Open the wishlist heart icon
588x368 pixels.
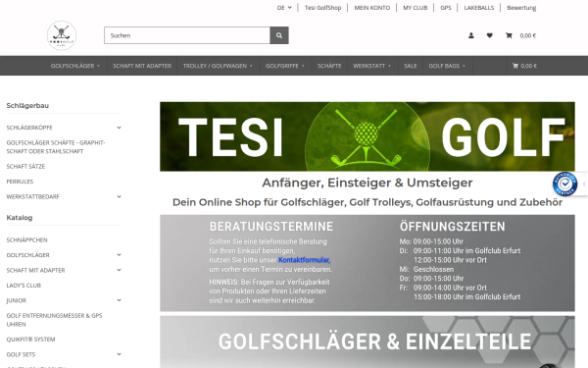coord(489,35)
